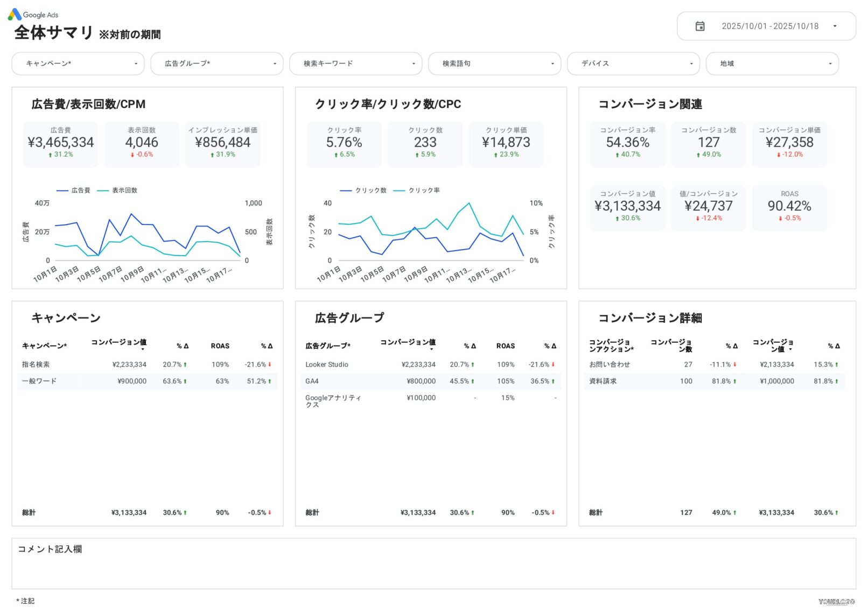
Task: Sort 広告グループ table by コンバージョン値 sort arrow
Action: 431,349
